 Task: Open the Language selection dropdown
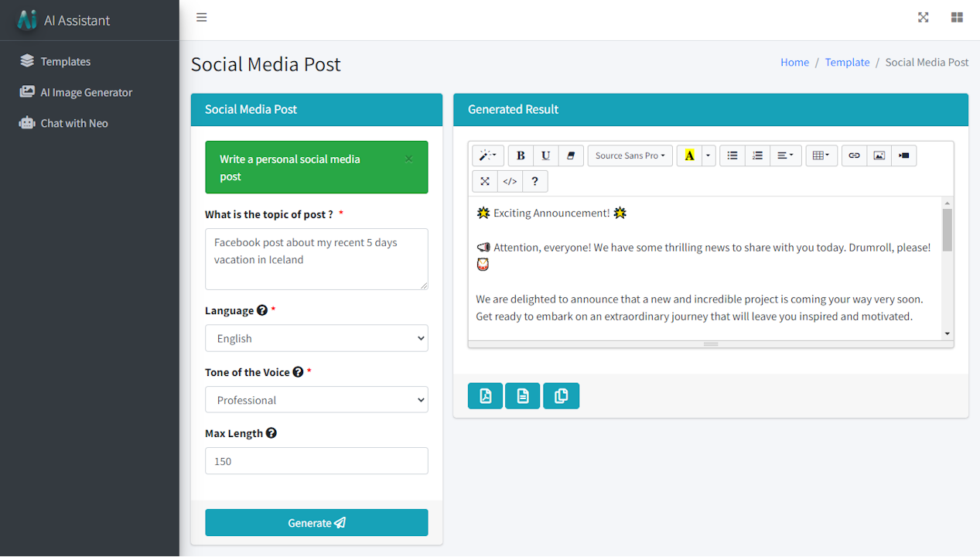316,338
